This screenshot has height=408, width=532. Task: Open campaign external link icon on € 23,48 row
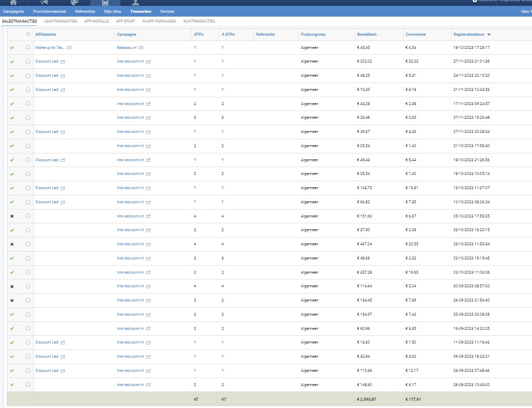(x=149, y=118)
